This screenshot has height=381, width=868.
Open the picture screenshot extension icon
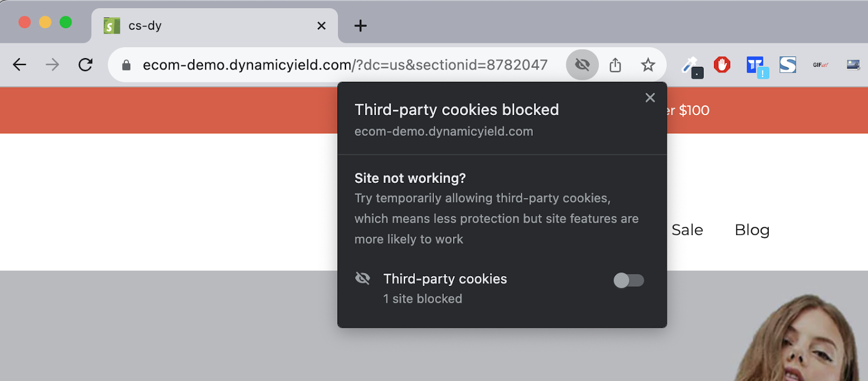coord(853,65)
